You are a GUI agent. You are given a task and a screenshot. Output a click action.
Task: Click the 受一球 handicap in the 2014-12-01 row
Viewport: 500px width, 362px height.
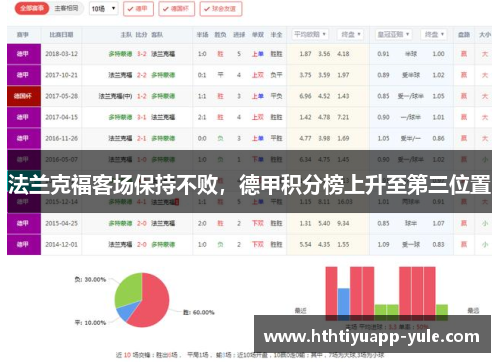(411, 245)
